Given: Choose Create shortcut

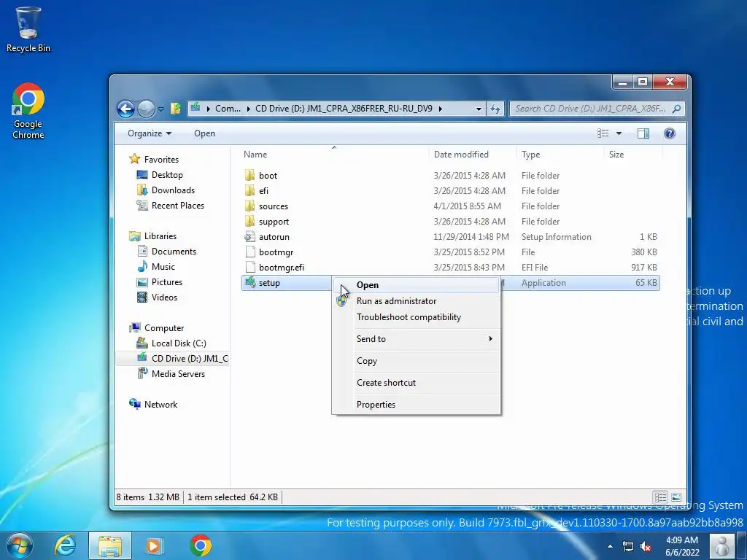Looking at the screenshot, I should coord(416,383).
